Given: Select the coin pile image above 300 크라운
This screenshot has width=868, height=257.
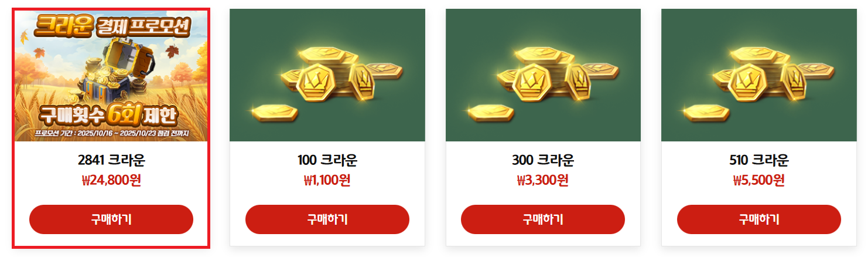Looking at the screenshot, I should coord(543,75).
